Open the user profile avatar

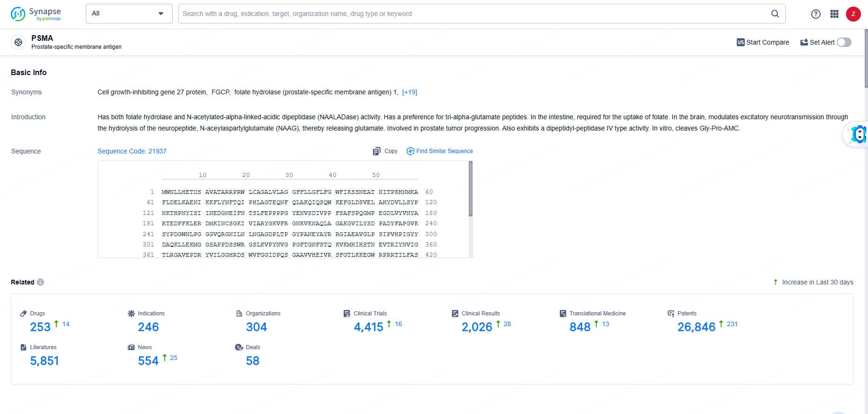pos(853,14)
